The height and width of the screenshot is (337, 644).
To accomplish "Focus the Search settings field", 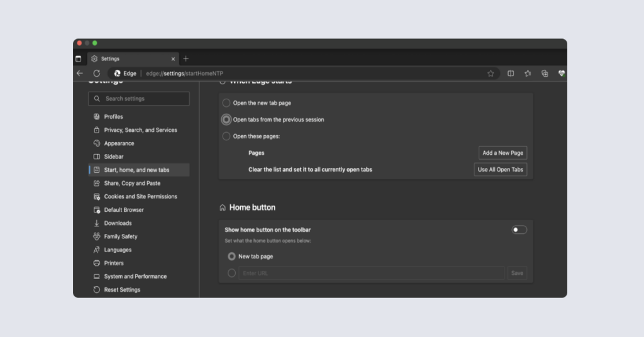I will click(x=139, y=99).
